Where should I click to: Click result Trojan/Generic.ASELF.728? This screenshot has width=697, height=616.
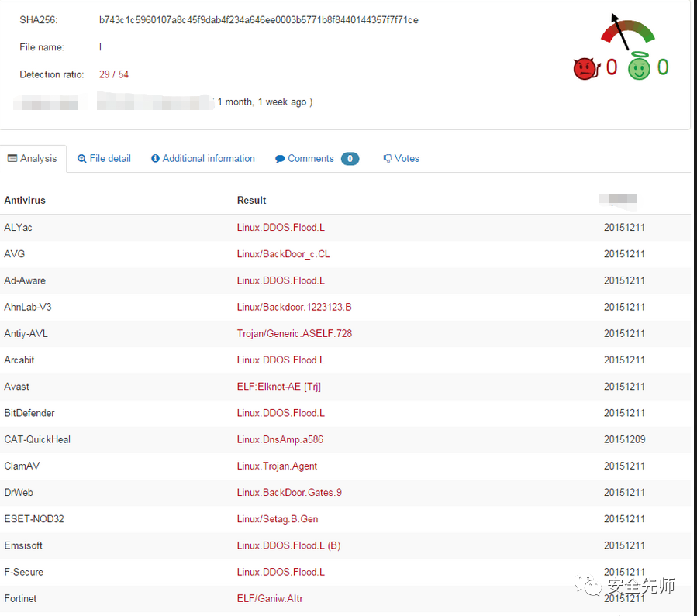pos(295,333)
